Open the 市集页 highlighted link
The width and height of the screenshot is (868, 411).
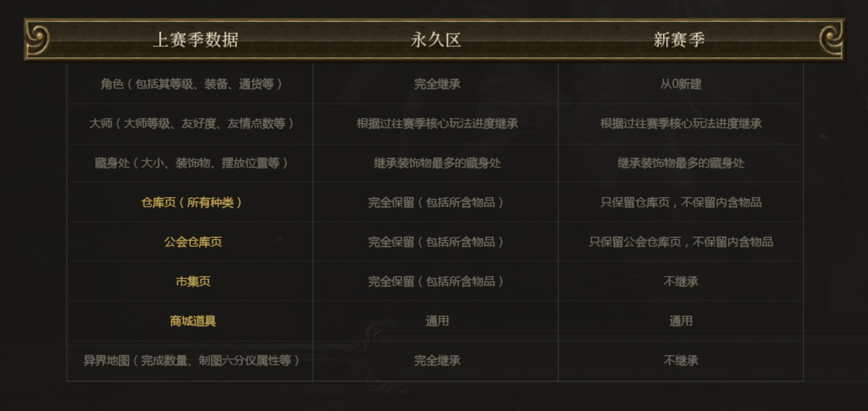click(193, 281)
